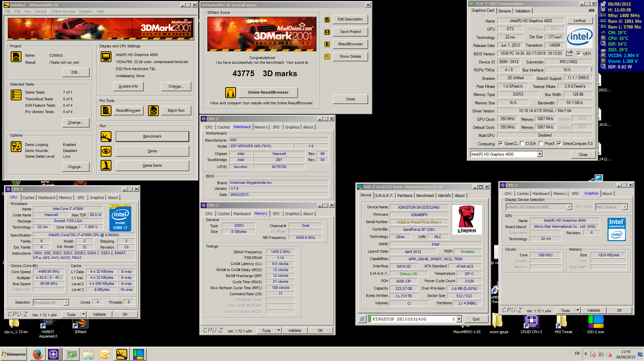Open the Tools arrow in the CPU-Z Graphics window
The width and height of the screenshot is (644, 361).
point(578,310)
